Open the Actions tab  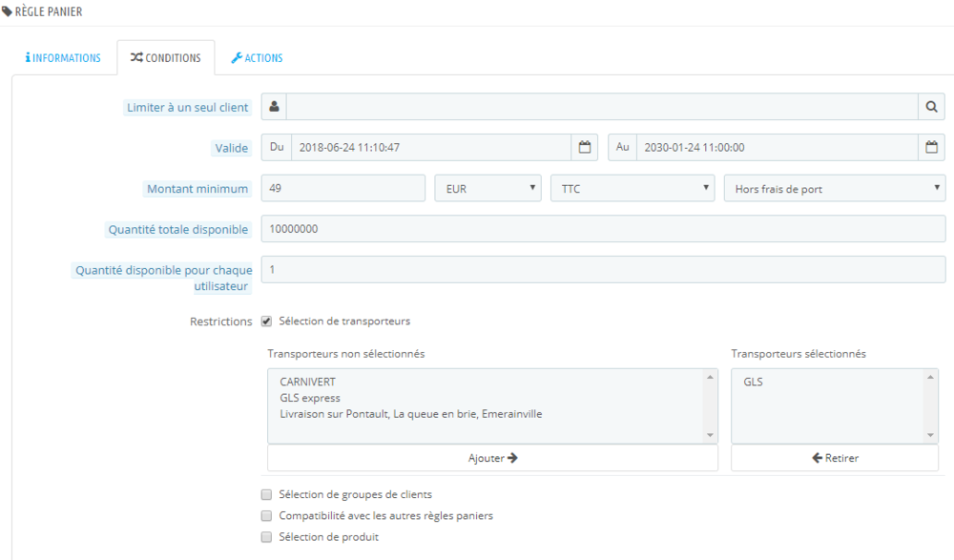pos(257,58)
